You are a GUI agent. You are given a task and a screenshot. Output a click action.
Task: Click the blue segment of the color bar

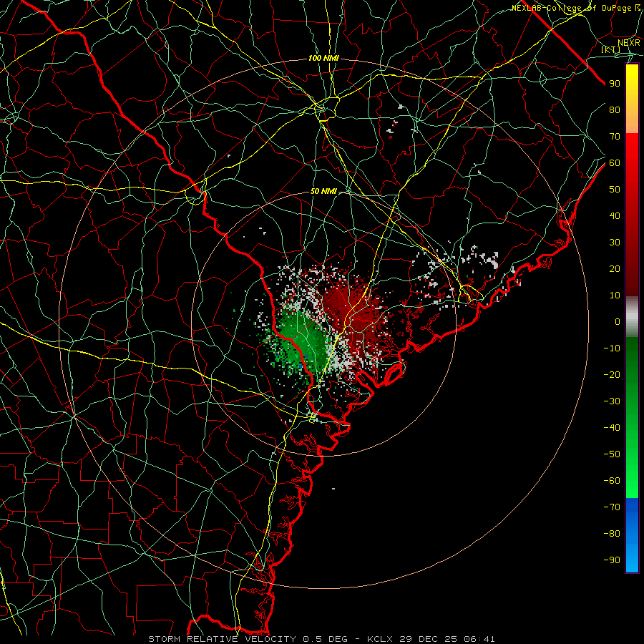point(632,535)
